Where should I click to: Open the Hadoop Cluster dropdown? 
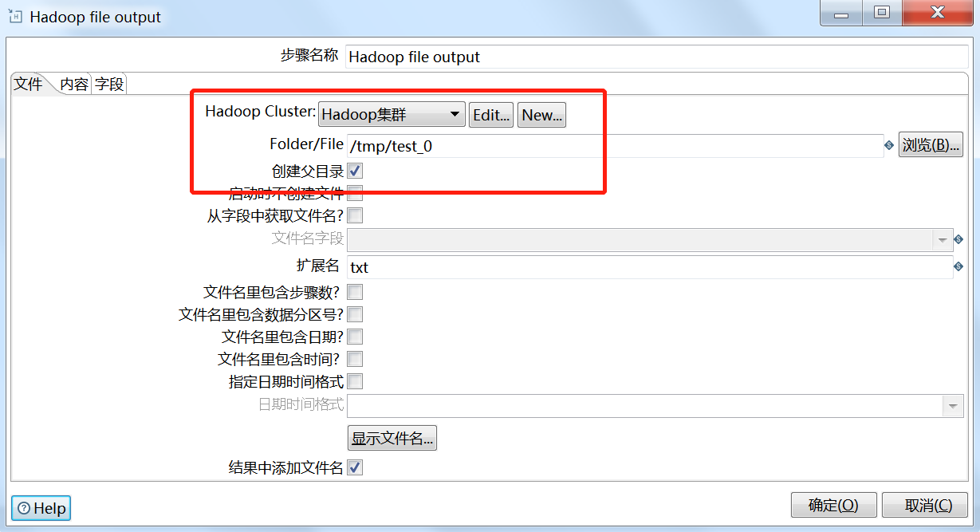[x=392, y=115]
